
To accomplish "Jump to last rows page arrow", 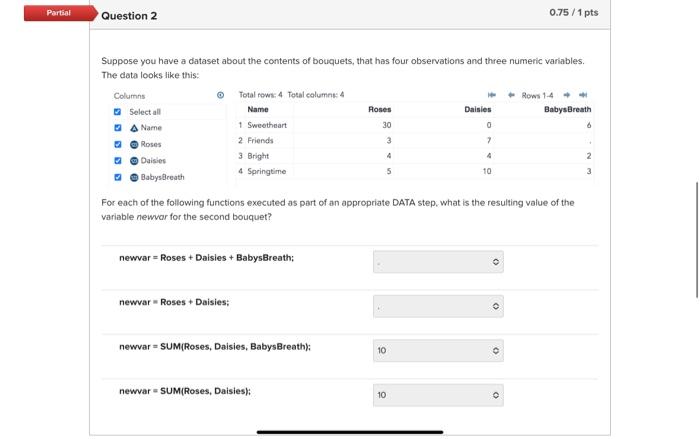I will point(583,95).
